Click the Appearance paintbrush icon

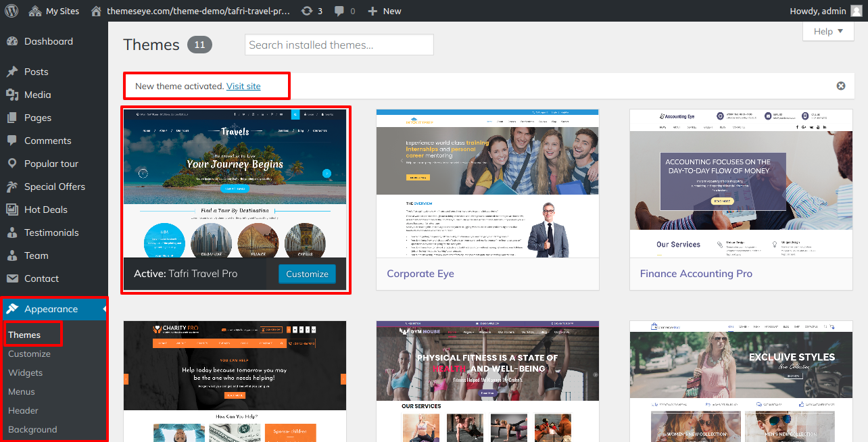point(12,309)
